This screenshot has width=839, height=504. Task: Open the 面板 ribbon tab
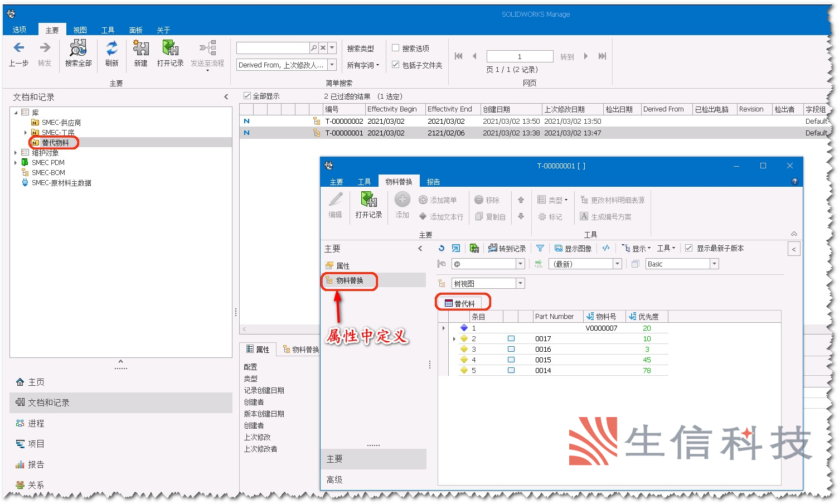pyautogui.click(x=136, y=30)
